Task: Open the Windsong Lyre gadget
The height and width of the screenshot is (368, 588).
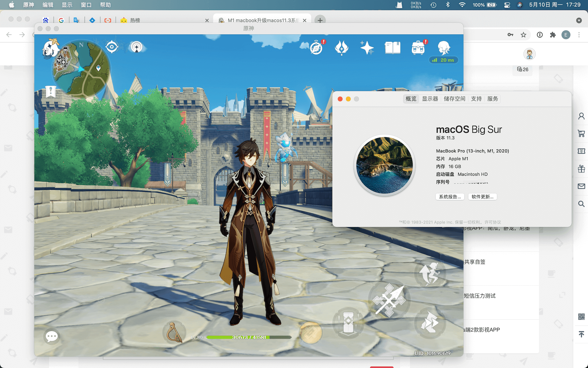Action: pyautogui.click(x=174, y=332)
